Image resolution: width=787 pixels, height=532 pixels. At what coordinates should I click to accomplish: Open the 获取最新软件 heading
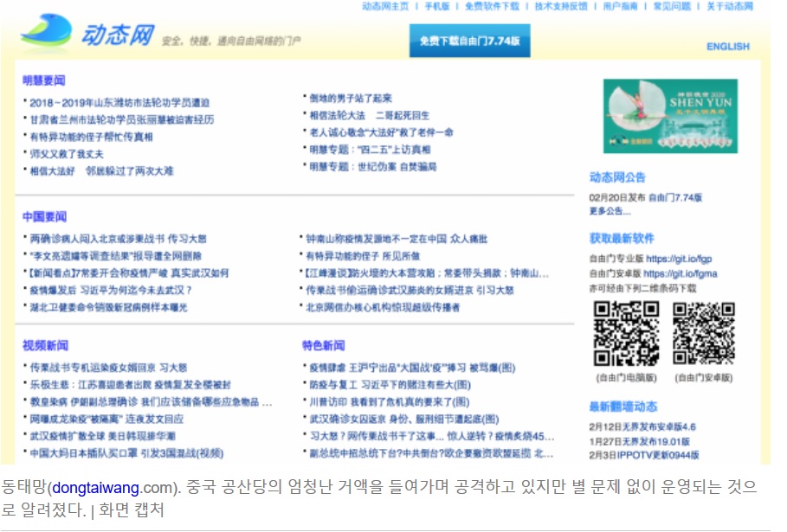(x=622, y=238)
